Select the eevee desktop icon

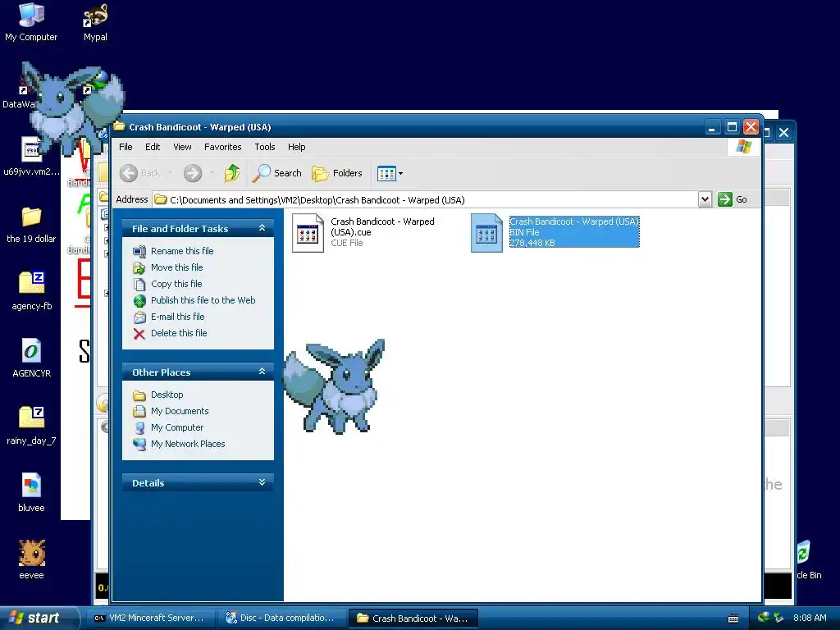pyautogui.click(x=32, y=559)
